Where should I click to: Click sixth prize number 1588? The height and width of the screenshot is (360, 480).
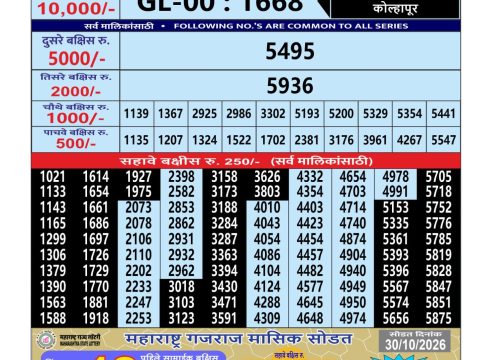click(53, 318)
